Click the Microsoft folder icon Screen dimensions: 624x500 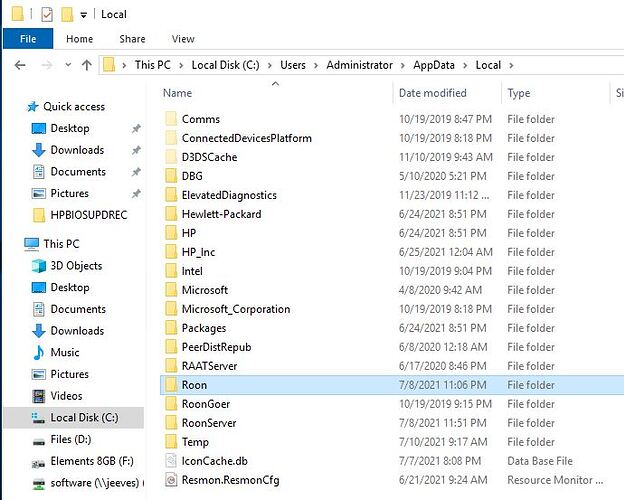pos(171,290)
